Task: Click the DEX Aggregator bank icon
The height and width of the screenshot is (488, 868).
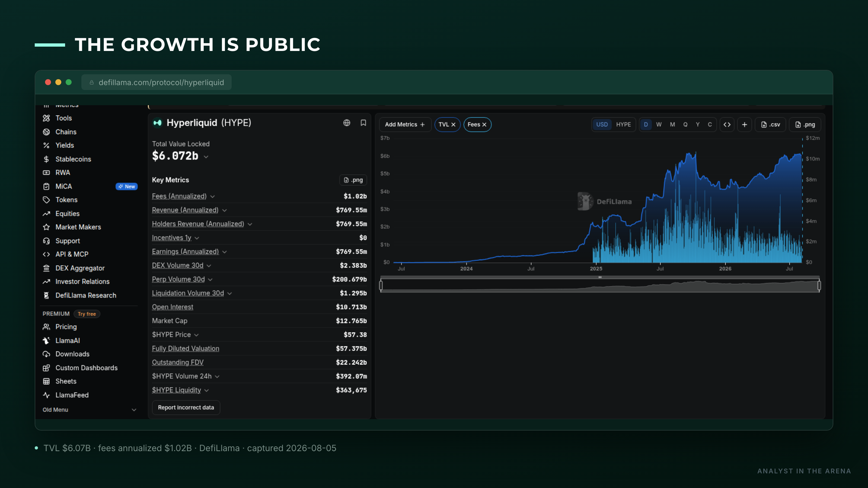Action: pos(46,268)
